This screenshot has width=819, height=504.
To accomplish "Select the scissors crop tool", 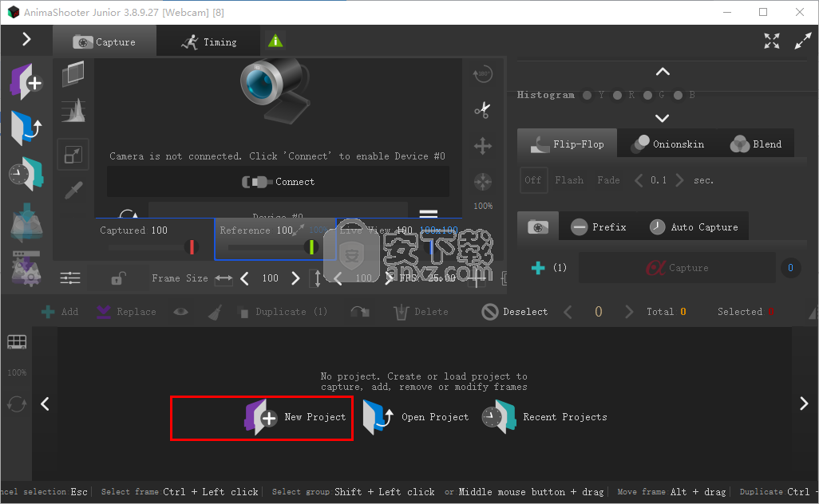I will 483,109.
